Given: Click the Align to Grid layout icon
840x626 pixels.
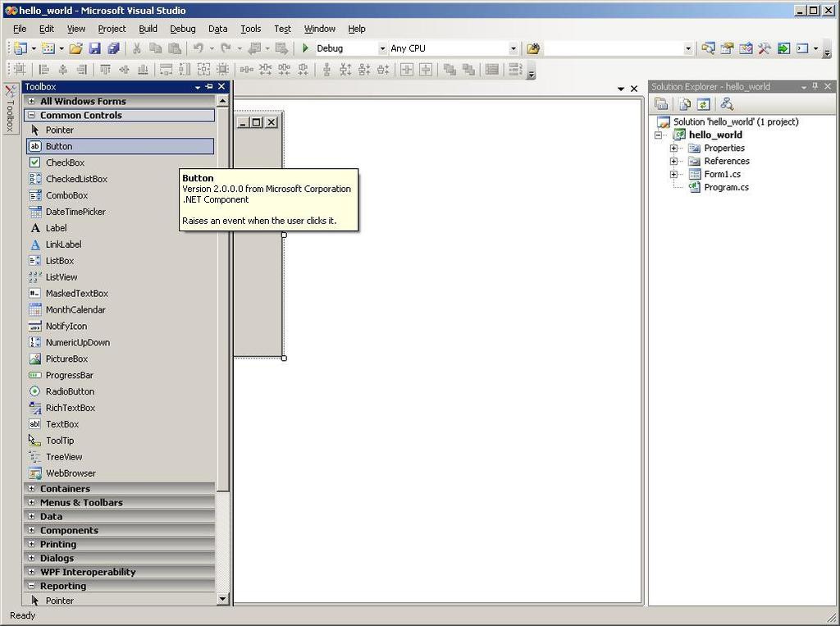Looking at the screenshot, I should pyautogui.click(x=21, y=69).
